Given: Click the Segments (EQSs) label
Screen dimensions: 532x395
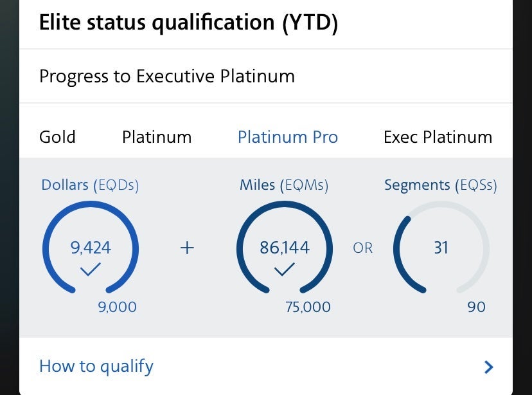Looking at the screenshot, I should (x=441, y=185).
